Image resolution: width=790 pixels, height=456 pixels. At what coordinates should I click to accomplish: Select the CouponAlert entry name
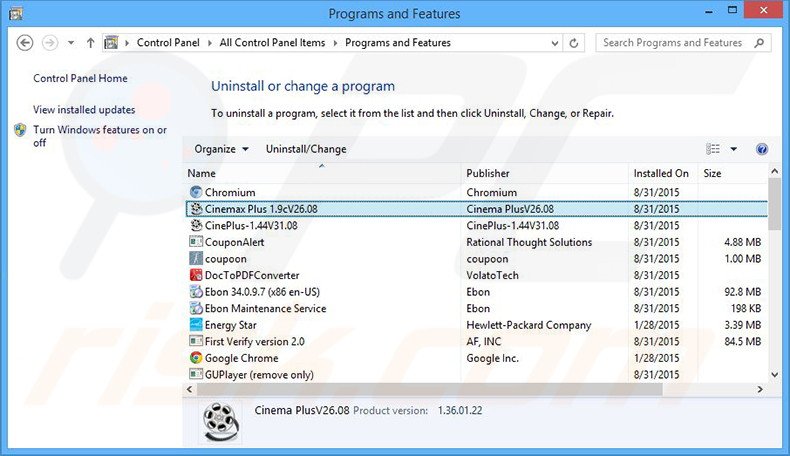point(234,242)
